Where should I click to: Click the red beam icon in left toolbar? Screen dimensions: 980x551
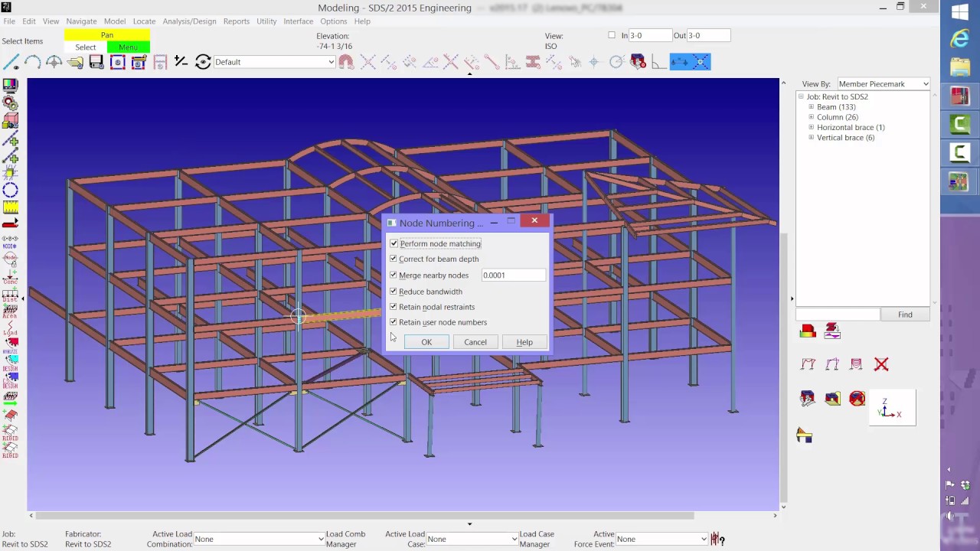(x=10, y=223)
